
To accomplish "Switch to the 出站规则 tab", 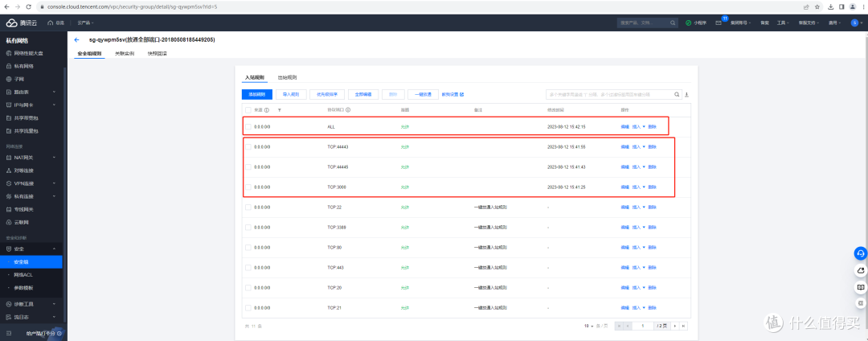I will (x=287, y=77).
